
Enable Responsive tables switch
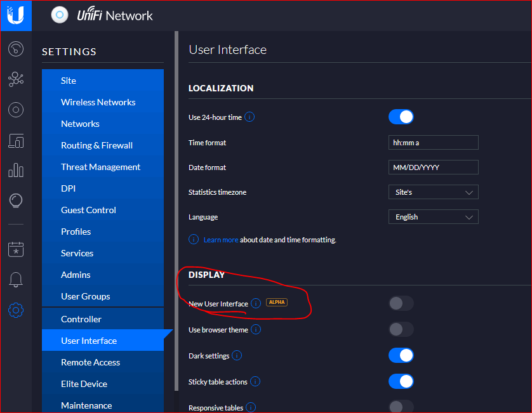click(x=401, y=407)
